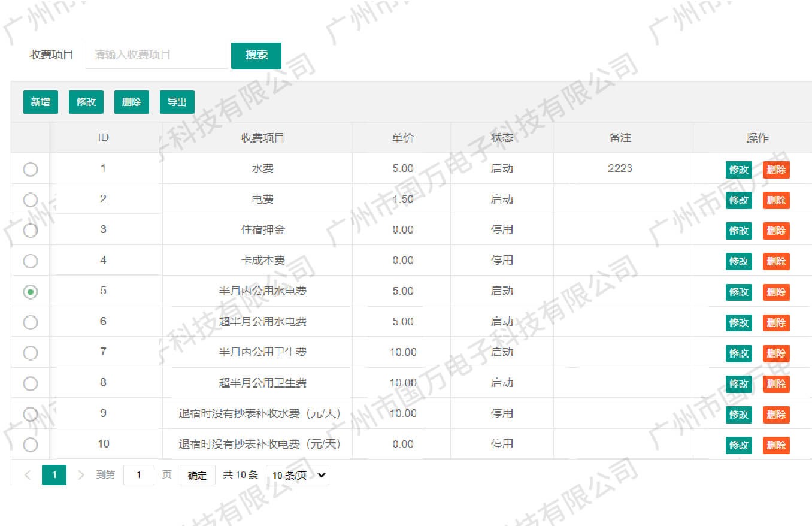
Task: Delete the ID 10 row
Action: pos(776,445)
